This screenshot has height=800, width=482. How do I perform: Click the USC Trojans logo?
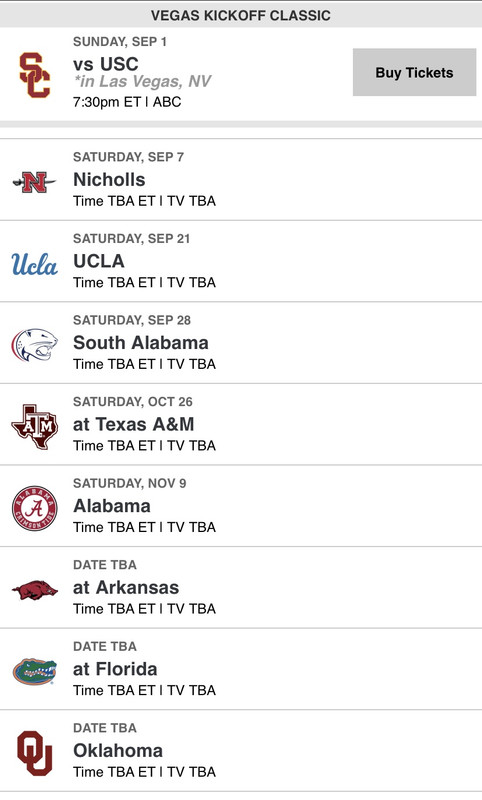(x=35, y=75)
